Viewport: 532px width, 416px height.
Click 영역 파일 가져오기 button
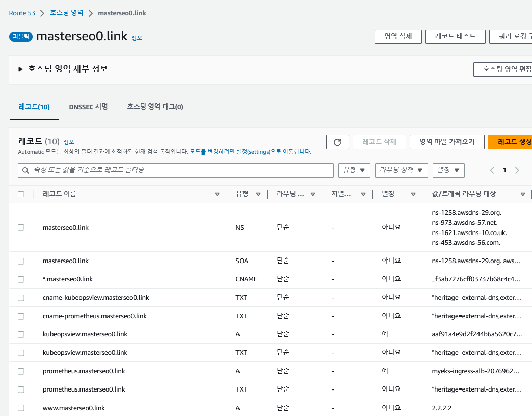pos(447,142)
